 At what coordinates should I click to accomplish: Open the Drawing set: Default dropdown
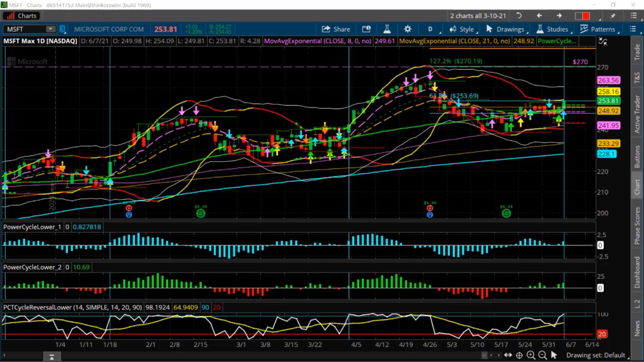tap(597, 355)
